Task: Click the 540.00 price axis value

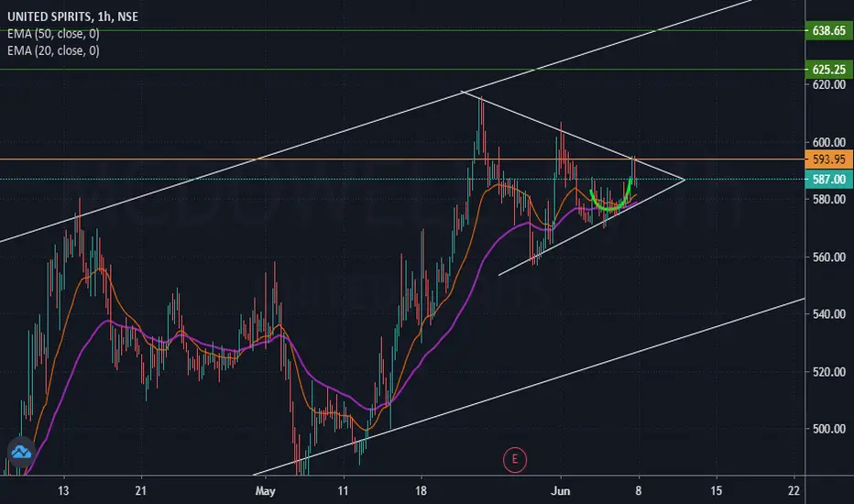Action: [x=829, y=313]
